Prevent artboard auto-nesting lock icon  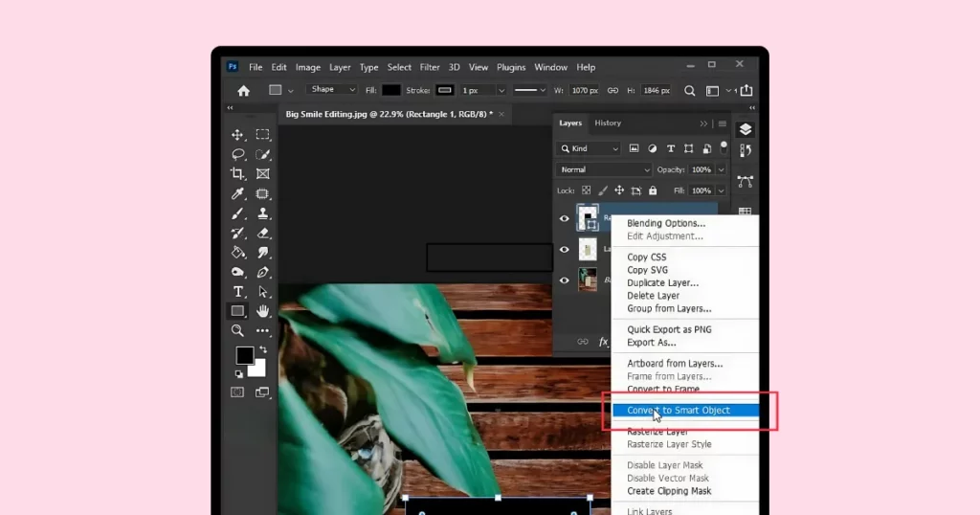(x=636, y=190)
